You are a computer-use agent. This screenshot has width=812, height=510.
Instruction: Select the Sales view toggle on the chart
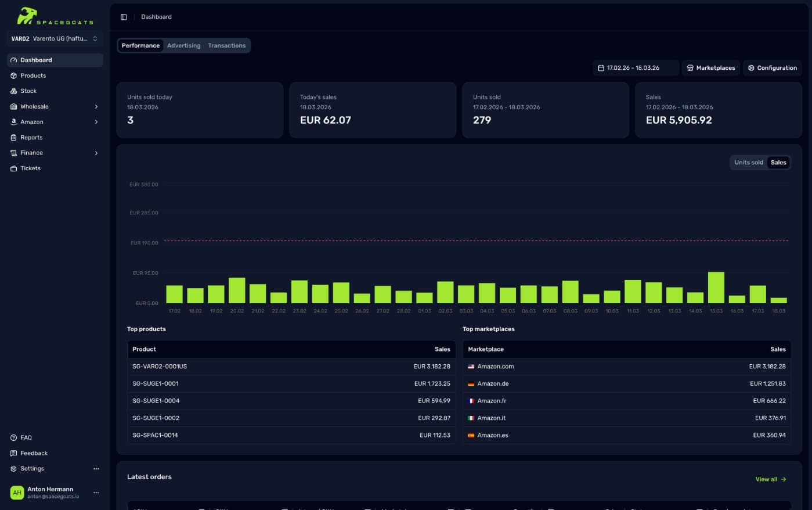(778, 163)
